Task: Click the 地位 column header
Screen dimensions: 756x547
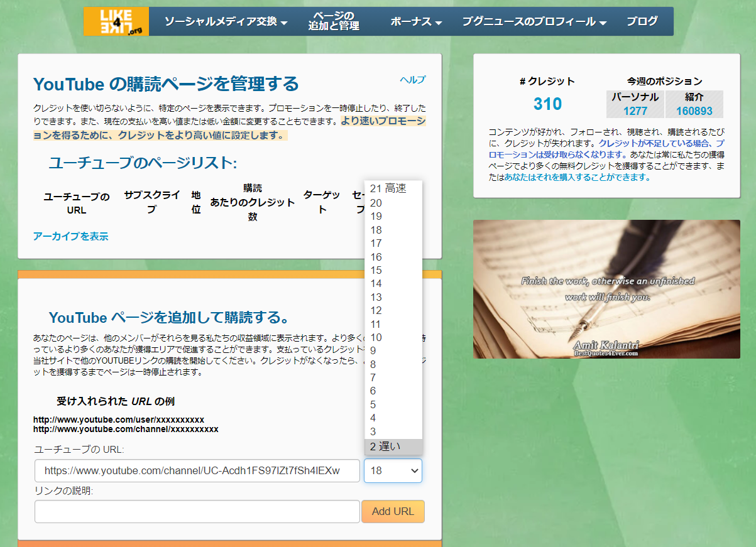Action: coord(196,202)
